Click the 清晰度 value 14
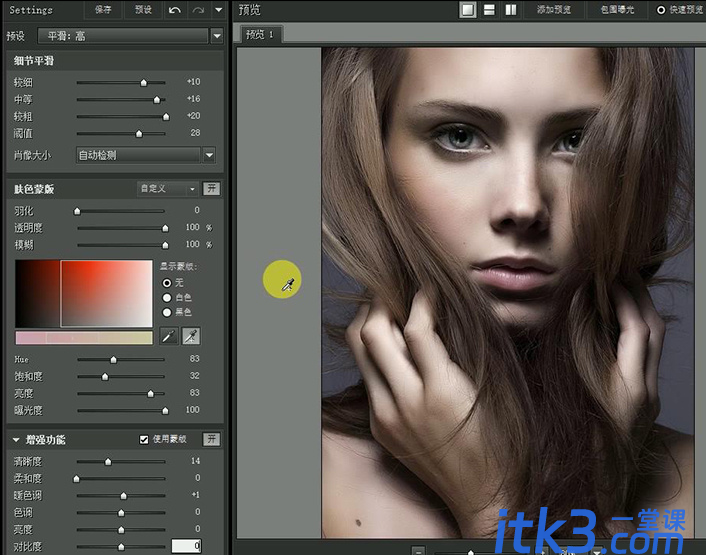This screenshot has height=555, width=706. pos(195,460)
